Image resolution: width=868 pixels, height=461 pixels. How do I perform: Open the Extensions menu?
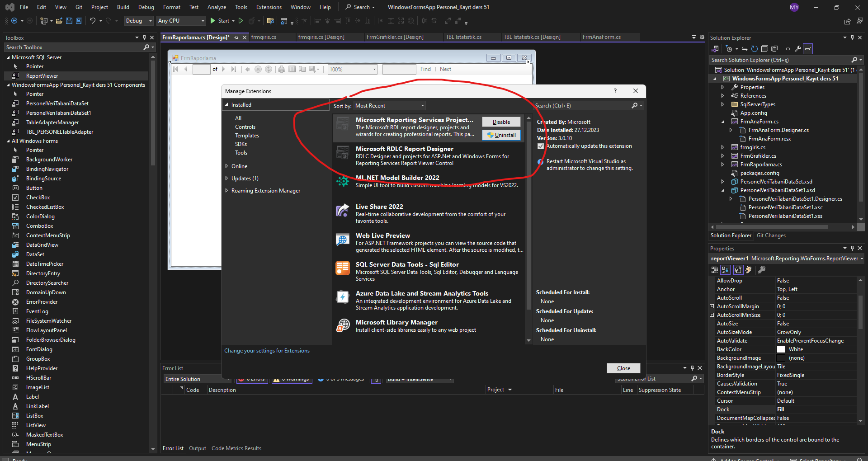[269, 7]
